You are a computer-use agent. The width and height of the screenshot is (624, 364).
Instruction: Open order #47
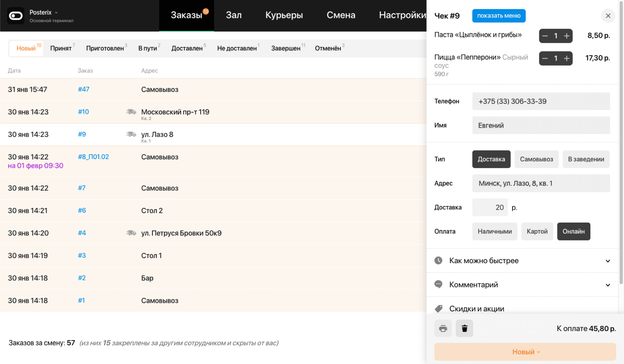click(x=84, y=89)
